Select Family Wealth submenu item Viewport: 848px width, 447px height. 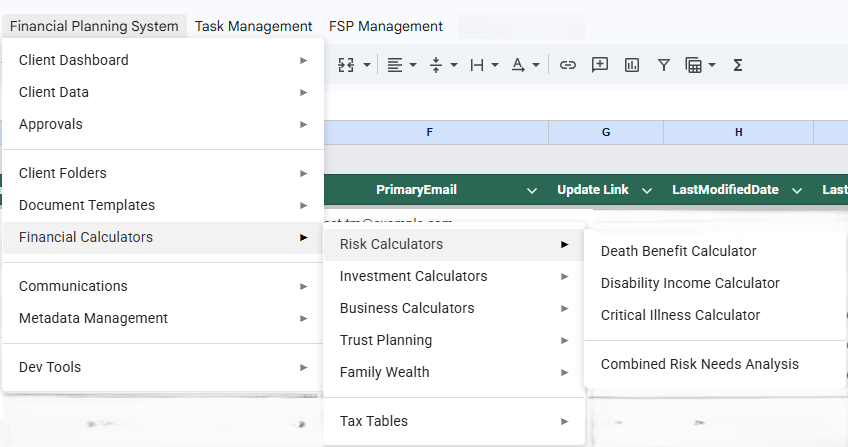click(454, 372)
